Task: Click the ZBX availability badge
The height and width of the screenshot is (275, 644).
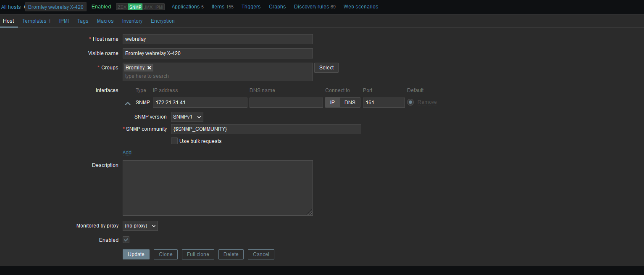Action: (122, 7)
